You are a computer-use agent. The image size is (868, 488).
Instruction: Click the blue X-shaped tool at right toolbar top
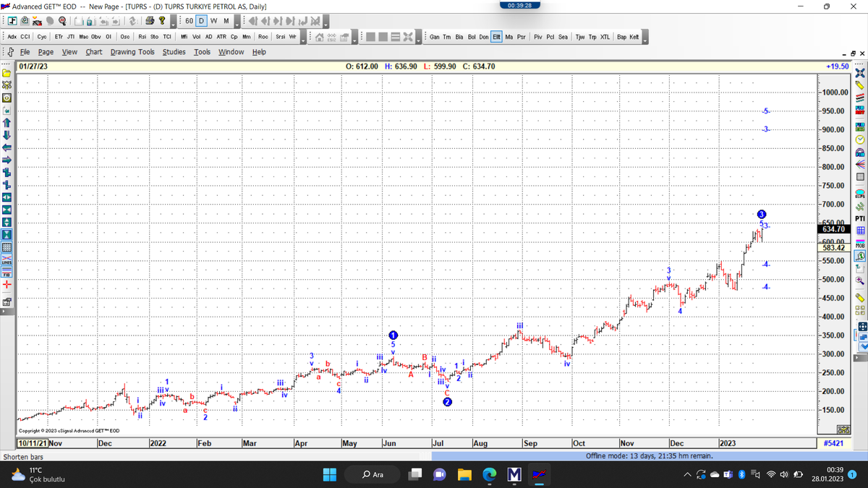(x=860, y=72)
